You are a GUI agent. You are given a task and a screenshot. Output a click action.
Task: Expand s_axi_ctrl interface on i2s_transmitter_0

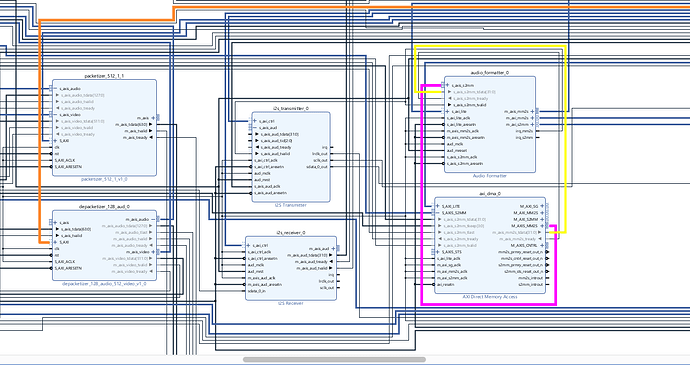click(255, 121)
